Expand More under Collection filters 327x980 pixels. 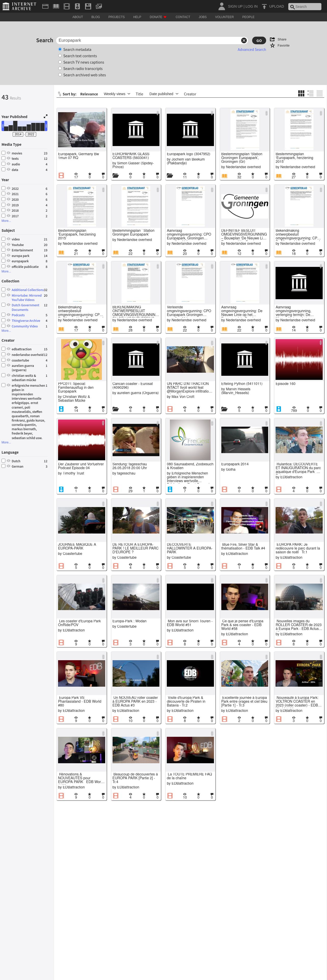6,330
